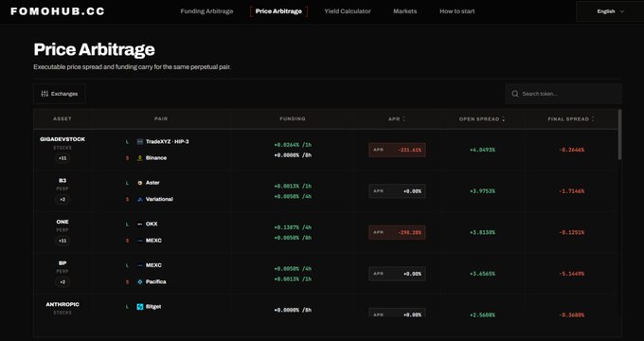The width and height of the screenshot is (644, 341).
Task: Sort the table by APR column
Action: click(x=397, y=118)
